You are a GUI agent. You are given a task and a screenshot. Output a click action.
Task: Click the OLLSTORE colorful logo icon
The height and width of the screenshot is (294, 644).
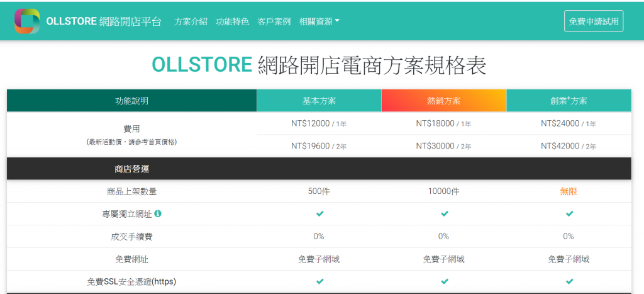[x=27, y=21]
